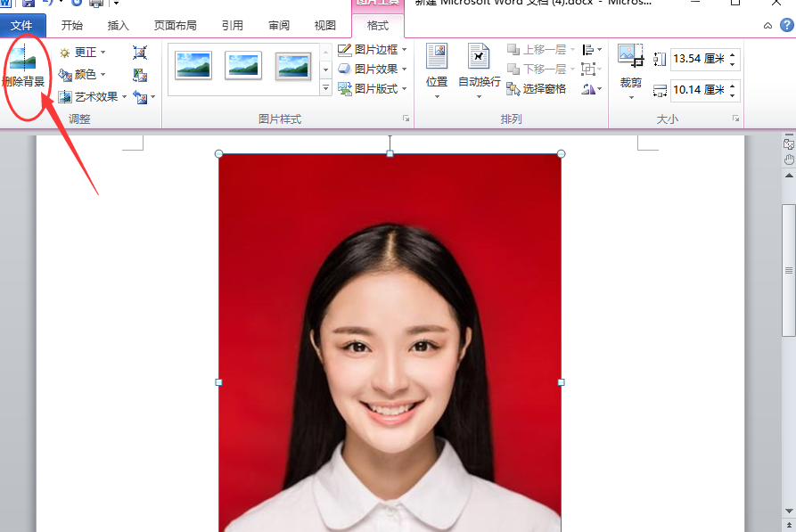
Task: Click the Compress Pictures icon
Action: tap(140, 53)
